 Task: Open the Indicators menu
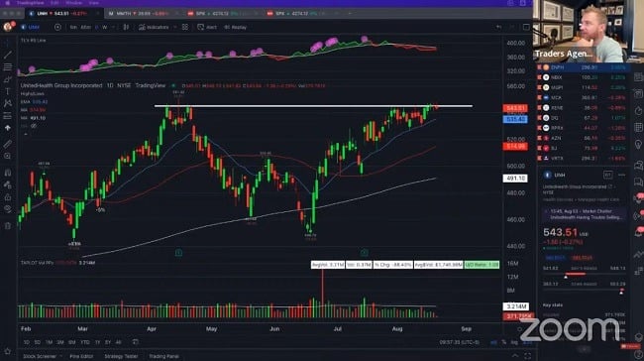(154, 27)
